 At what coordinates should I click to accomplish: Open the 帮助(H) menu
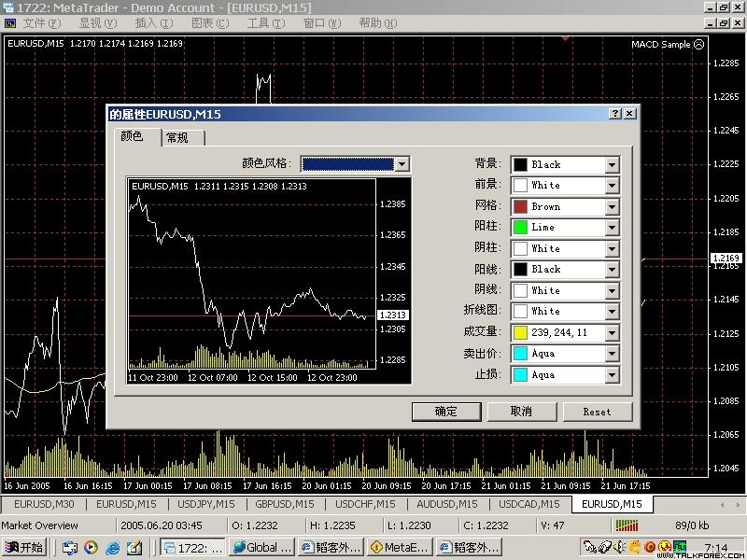point(378,22)
